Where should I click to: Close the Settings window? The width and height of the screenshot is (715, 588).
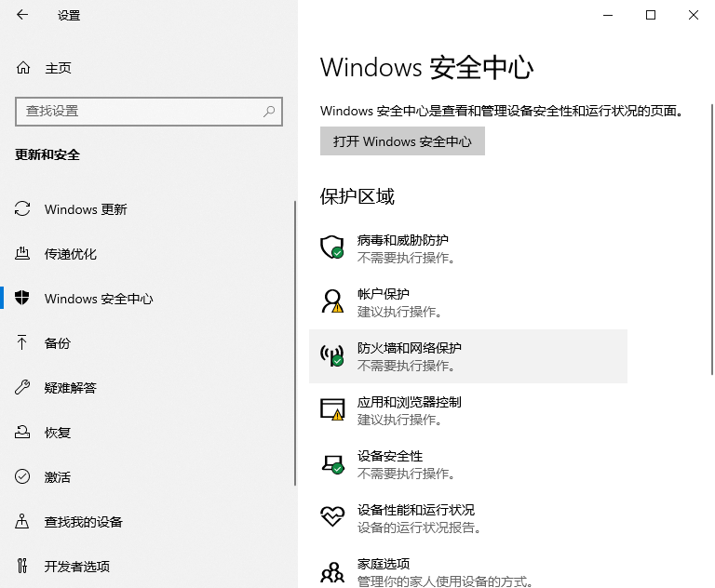(x=694, y=15)
